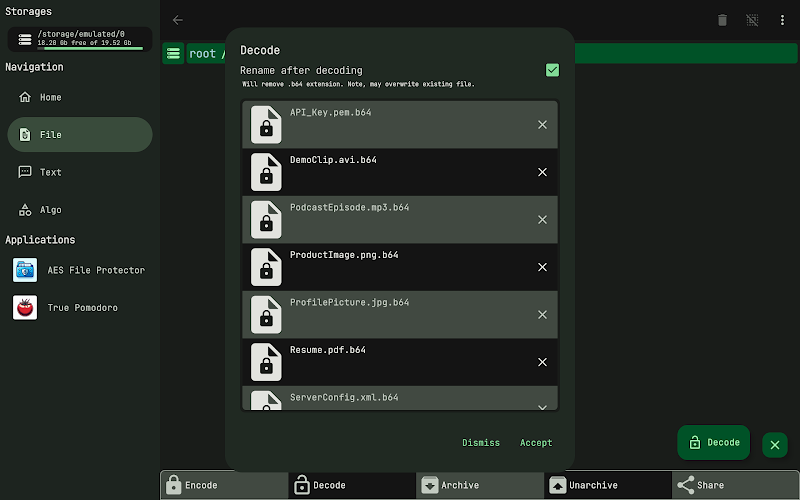Click the True Pomodoro tomato icon
The height and width of the screenshot is (500, 800).
pos(25,308)
